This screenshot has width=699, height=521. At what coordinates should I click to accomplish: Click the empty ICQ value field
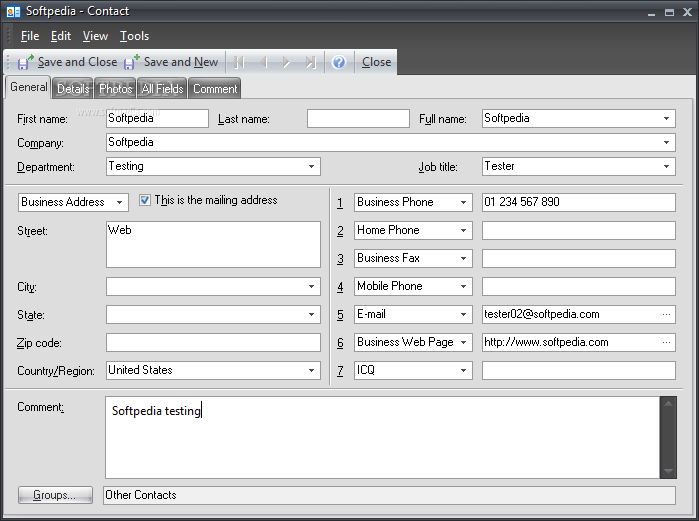click(579, 370)
